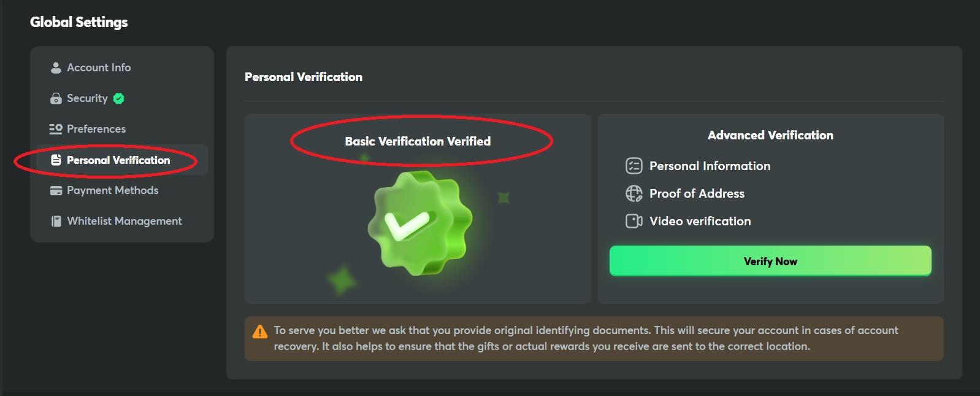Screen dimensions: 980x396
Task: Click the Proof of Address globe icon
Action: [634, 193]
